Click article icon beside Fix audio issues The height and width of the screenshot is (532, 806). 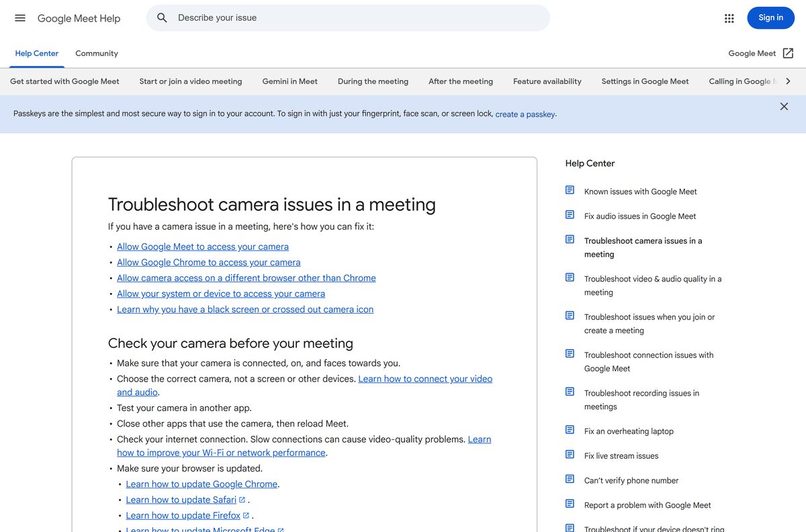[x=570, y=215]
